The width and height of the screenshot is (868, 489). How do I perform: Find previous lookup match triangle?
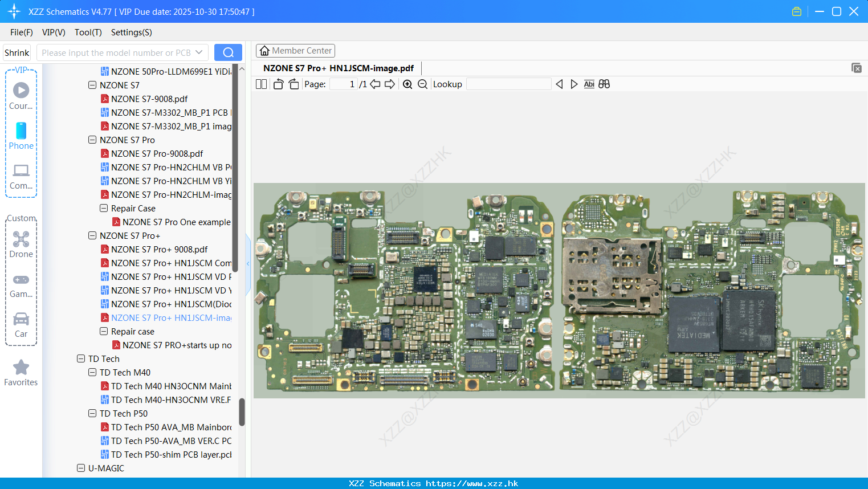point(559,84)
